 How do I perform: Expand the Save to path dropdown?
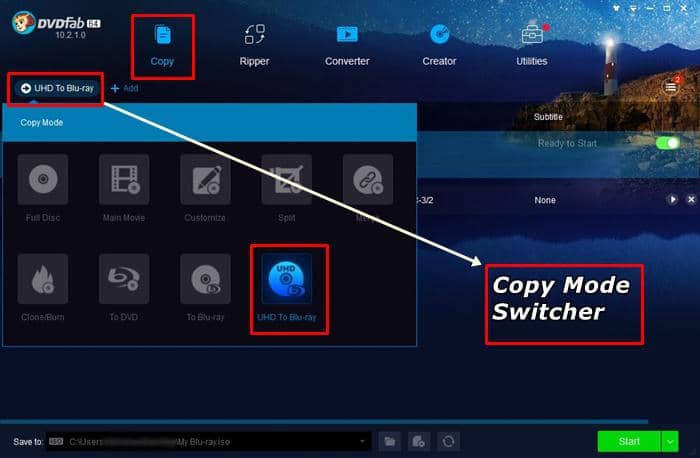pos(362,441)
